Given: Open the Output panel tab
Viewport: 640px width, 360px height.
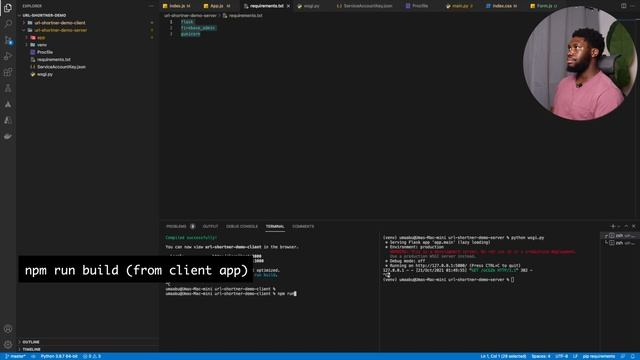Looking at the screenshot, I should [x=210, y=227].
